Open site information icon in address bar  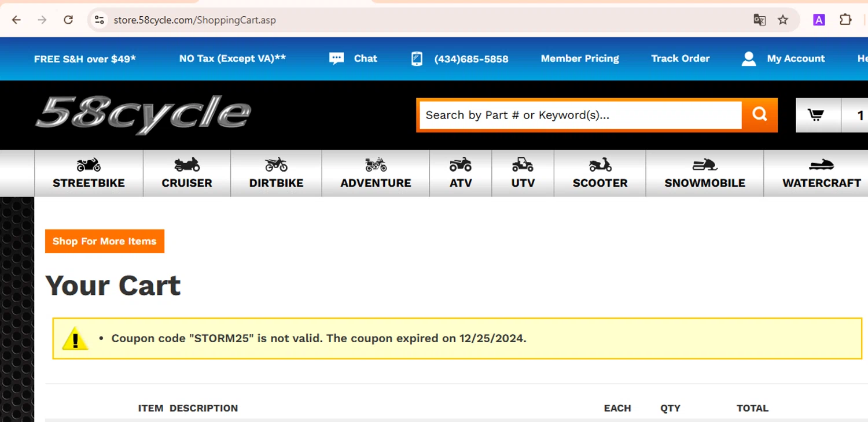pyautogui.click(x=100, y=20)
